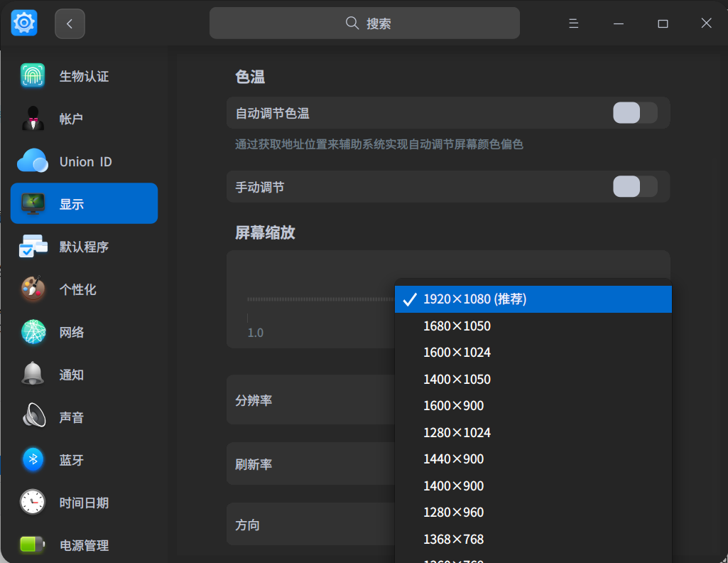The image size is (728, 563).
Task: Click the 方向 orientation row
Action: click(310, 525)
